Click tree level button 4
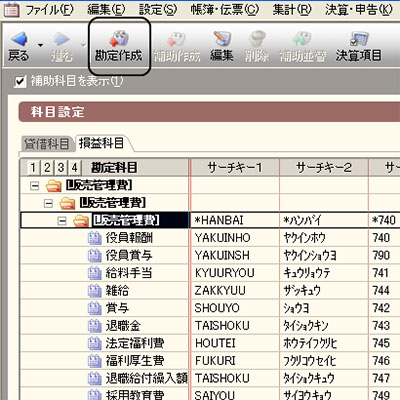 click(74, 168)
